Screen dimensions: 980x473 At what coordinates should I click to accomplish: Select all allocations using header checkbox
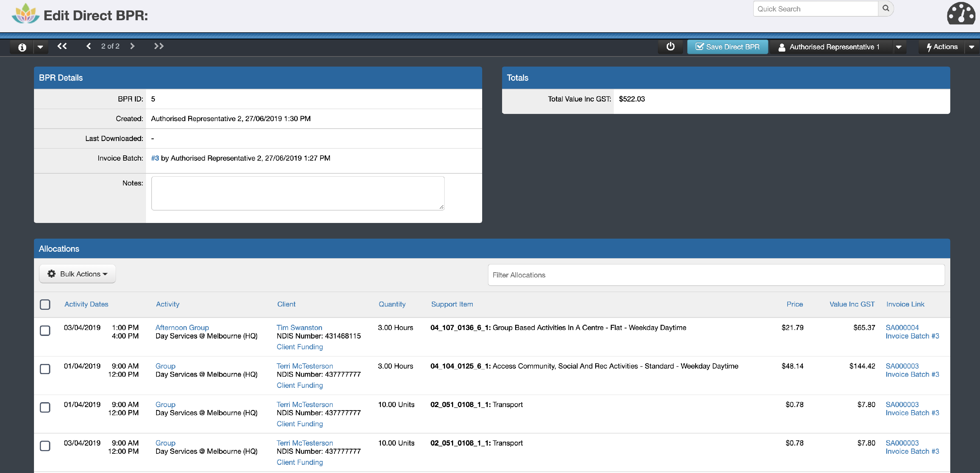[x=45, y=304]
